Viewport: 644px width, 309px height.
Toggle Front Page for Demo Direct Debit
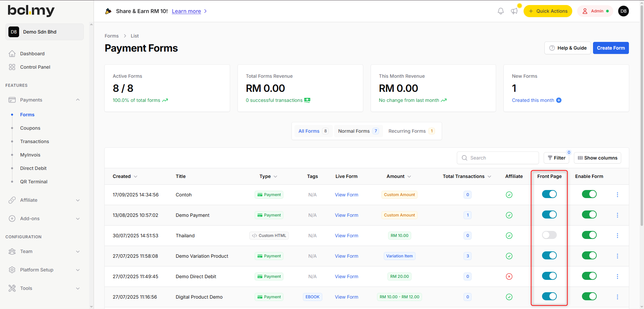(x=549, y=276)
